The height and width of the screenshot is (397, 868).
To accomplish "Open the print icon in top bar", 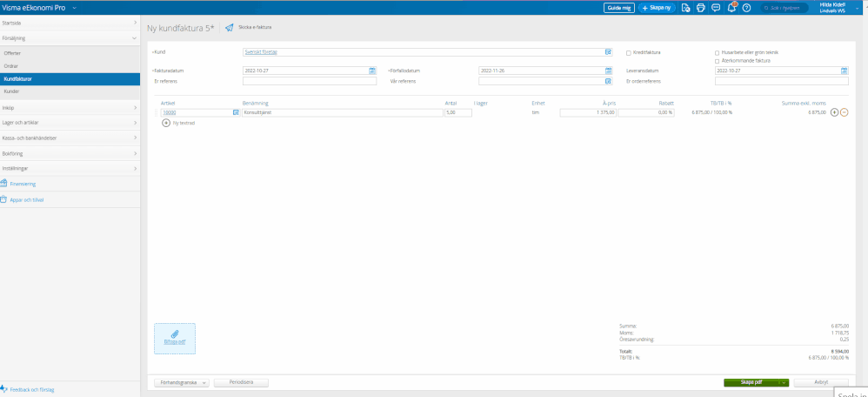I will click(x=701, y=8).
